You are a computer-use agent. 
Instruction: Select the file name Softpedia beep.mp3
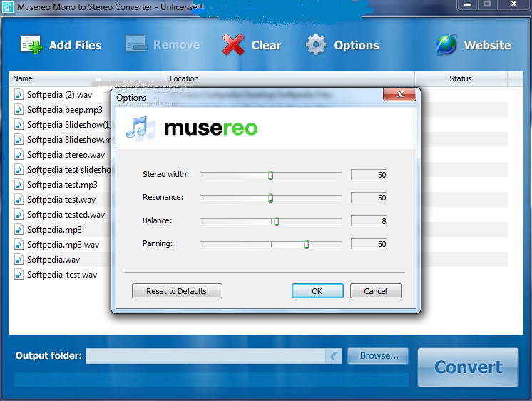click(x=64, y=110)
